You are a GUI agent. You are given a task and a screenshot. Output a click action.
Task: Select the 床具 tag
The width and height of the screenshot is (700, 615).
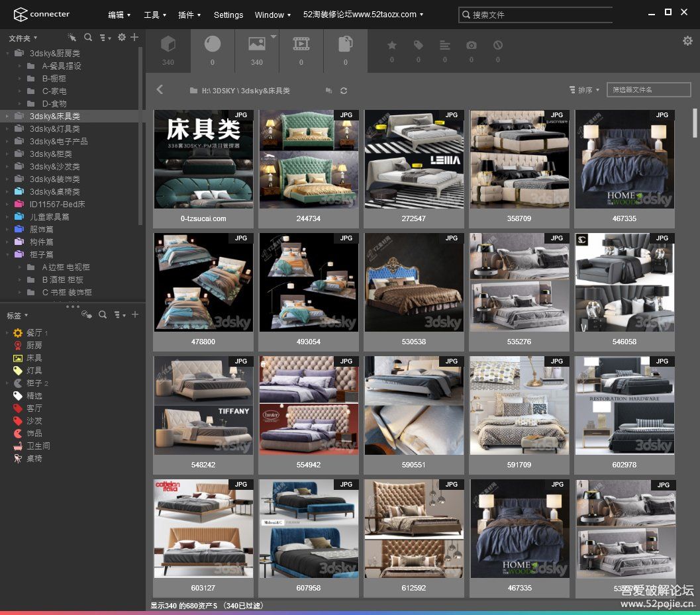point(34,358)
